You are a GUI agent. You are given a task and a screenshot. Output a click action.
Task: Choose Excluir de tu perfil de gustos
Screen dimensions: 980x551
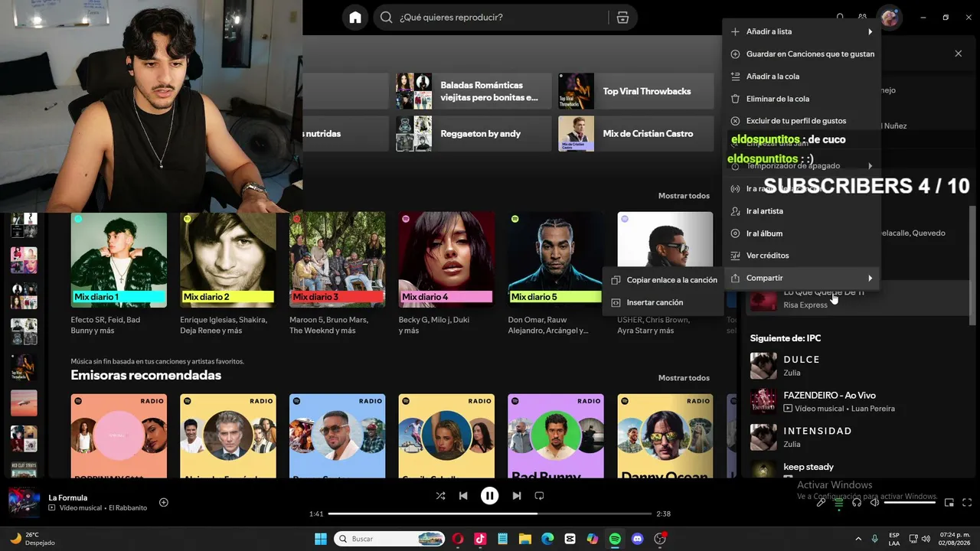pyautogui.click(x=802, y=121)
